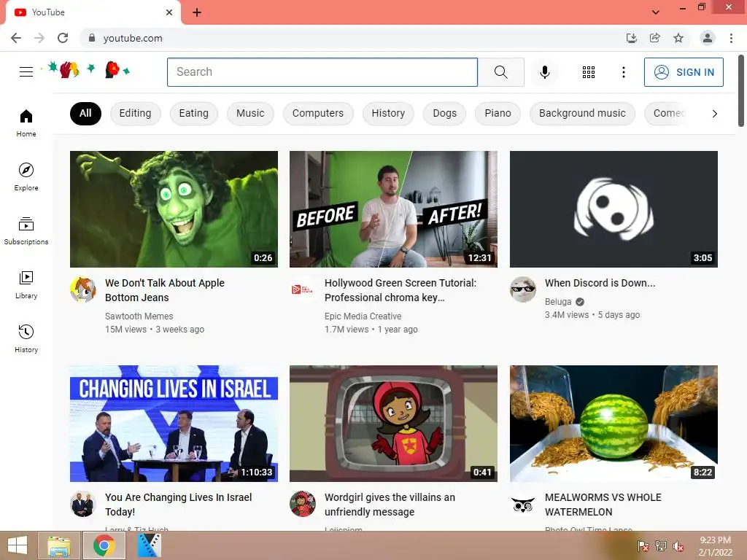
Task: Open 'We Don't Talk About Apple Bottom Jeans' title
Action: (x=164, y=290)
